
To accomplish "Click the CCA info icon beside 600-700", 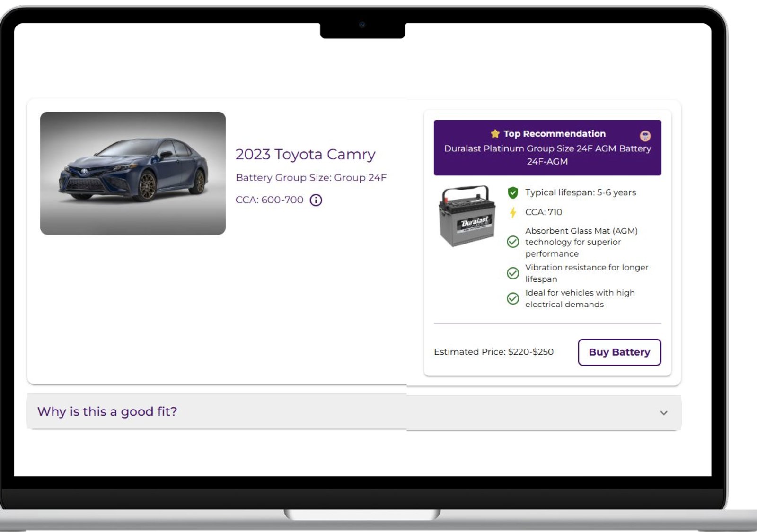I will click(316, 200).
